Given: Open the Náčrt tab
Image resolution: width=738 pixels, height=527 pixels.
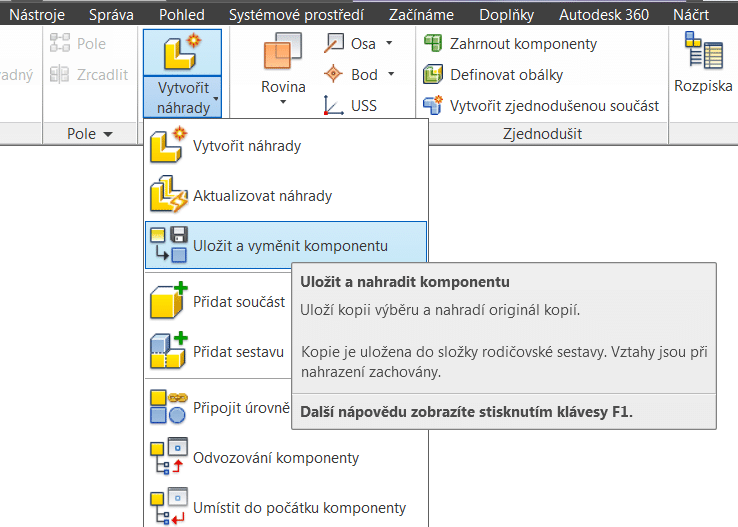Looking at the screenshot, I should point(691,15).
